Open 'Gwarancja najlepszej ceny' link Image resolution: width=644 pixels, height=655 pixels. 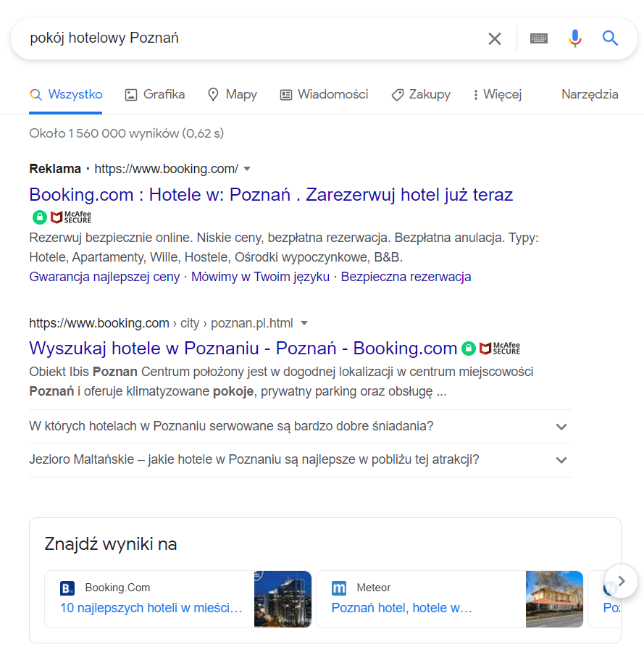pyautogui.click(x=104, y=277)
